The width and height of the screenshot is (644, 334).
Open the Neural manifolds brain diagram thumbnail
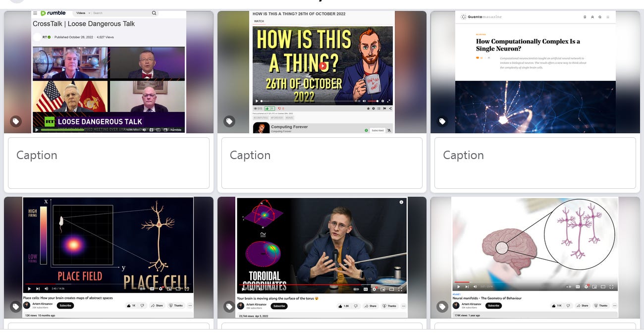point(535,258)
